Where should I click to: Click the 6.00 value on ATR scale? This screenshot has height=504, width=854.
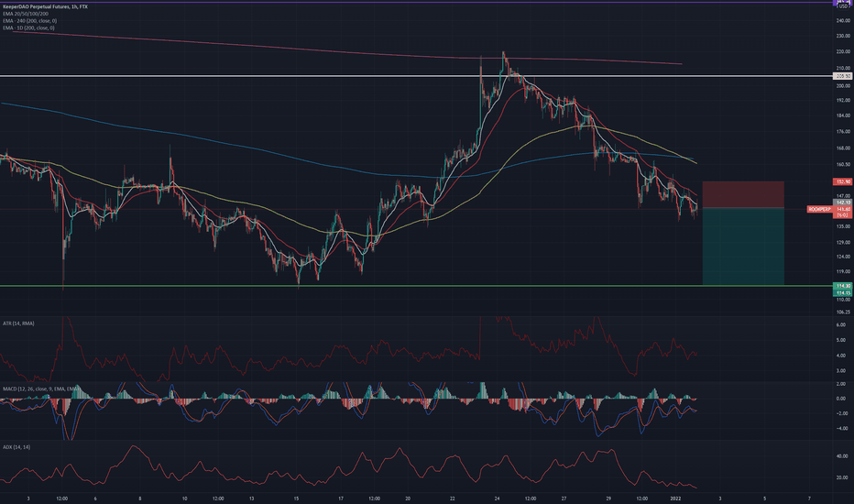840,324
